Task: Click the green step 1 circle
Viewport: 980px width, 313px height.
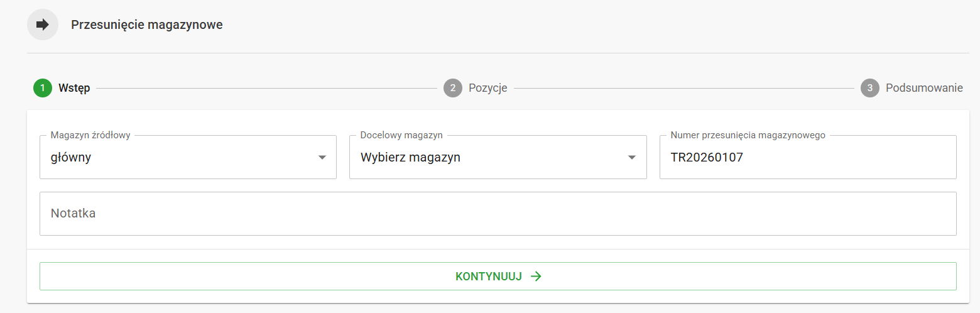Action: point(43,88)
